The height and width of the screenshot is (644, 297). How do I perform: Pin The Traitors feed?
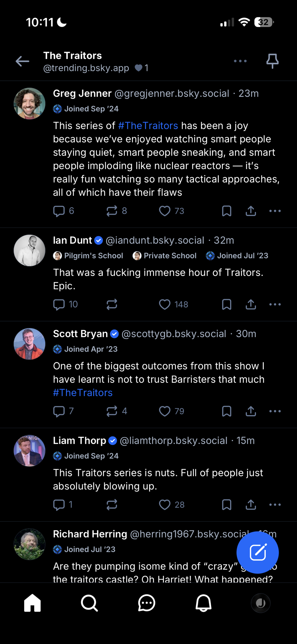[x=272, y=61]
